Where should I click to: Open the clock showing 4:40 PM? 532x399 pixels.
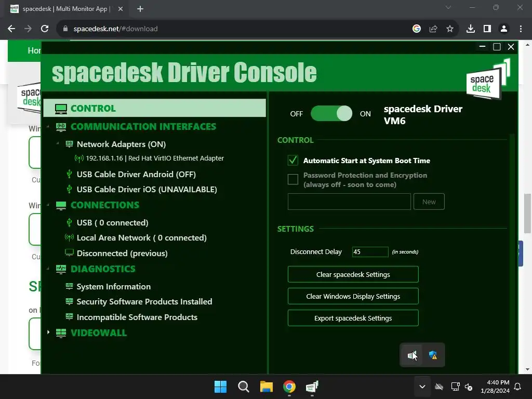(x=495, y=387)
